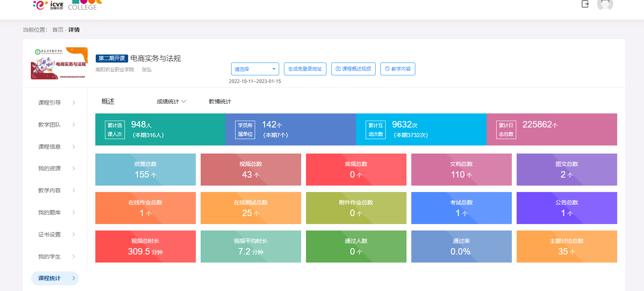This screenshot has height=291, width=644.
Task: Click the 累计互动次数 9632次 card
Action: 421,129
